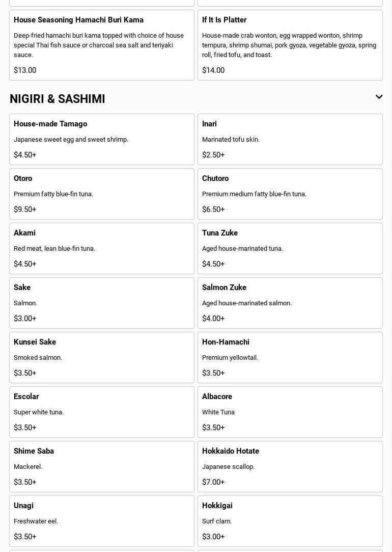Click the Chutoro menu item
Image resolution: width=392 pixels, height=552 pixels.
(290, 194)
